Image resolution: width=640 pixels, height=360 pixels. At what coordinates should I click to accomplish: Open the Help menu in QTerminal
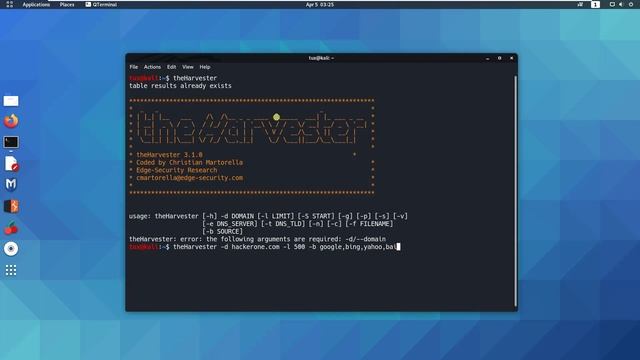[x=205, y=67]
